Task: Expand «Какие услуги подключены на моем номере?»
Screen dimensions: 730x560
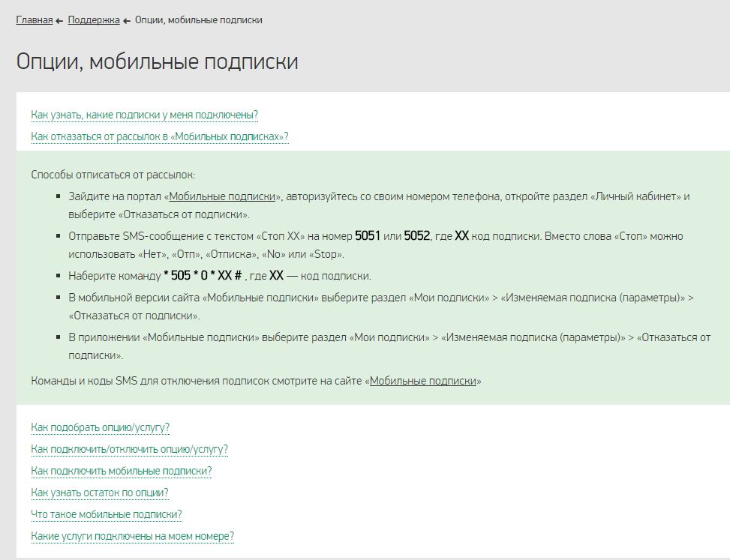Action: point(133,536)
